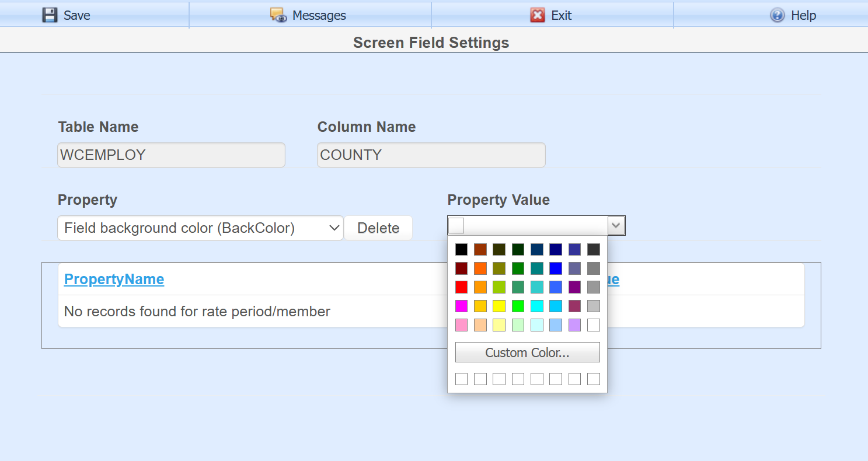Pick the bright green color swatch
868x461 pixels.
518,306
